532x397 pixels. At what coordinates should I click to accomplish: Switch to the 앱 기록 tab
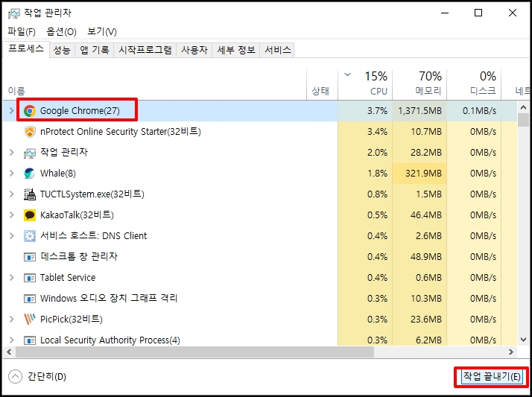click(95, 50)
